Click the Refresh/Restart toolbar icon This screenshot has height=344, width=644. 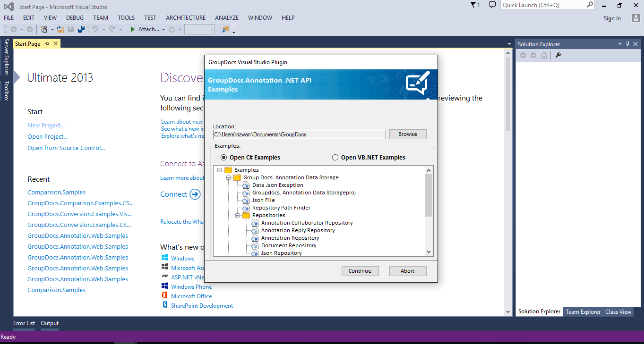pyautogui.click(x=172, y=29)
